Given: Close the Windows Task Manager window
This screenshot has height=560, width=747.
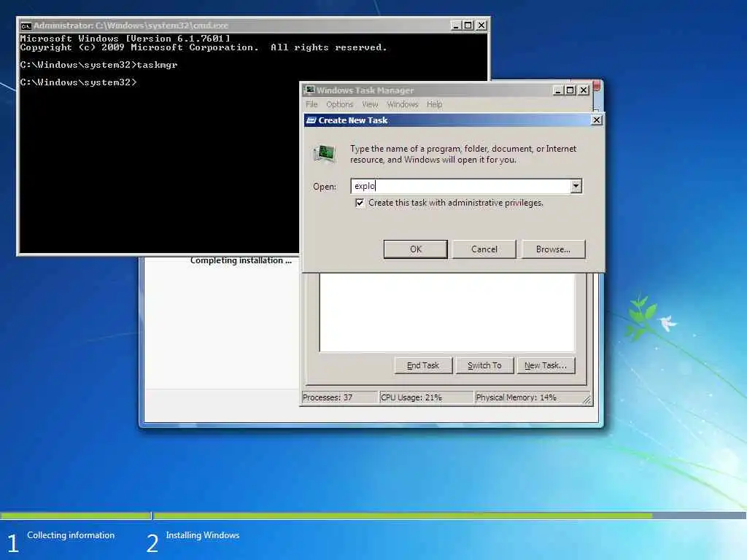Looking at the screenshot, I should coord(584,90).
